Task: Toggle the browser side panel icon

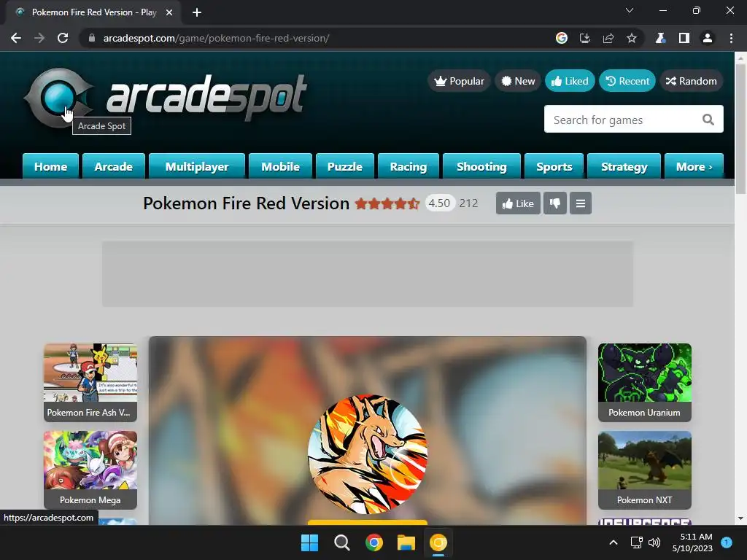Action: (x=684, y=38)
